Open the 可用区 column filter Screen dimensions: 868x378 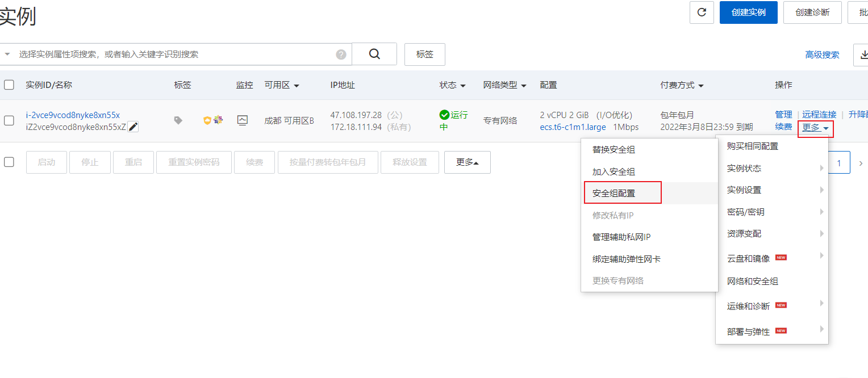coord(297,86)
